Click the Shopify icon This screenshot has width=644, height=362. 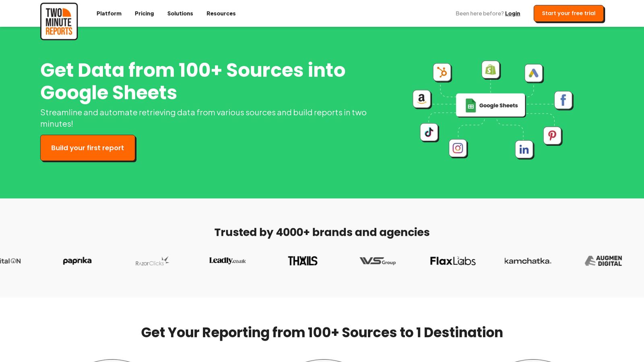[491, 70]
